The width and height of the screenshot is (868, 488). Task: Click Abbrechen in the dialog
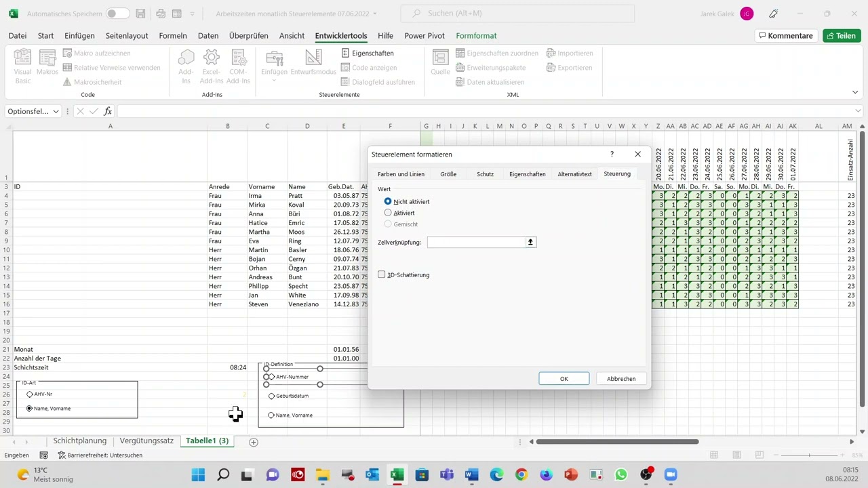tap(621, 379)
